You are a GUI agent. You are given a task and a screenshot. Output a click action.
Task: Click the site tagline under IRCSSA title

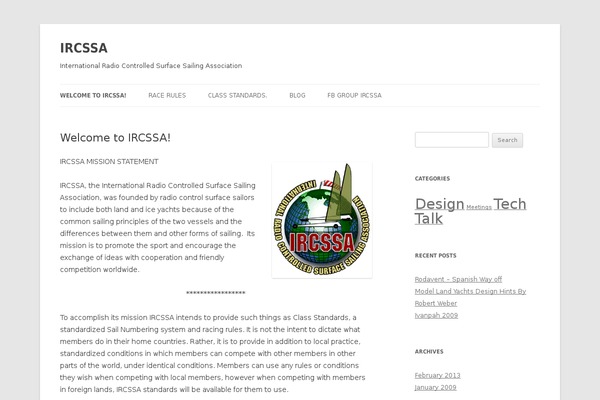point(151,66)
